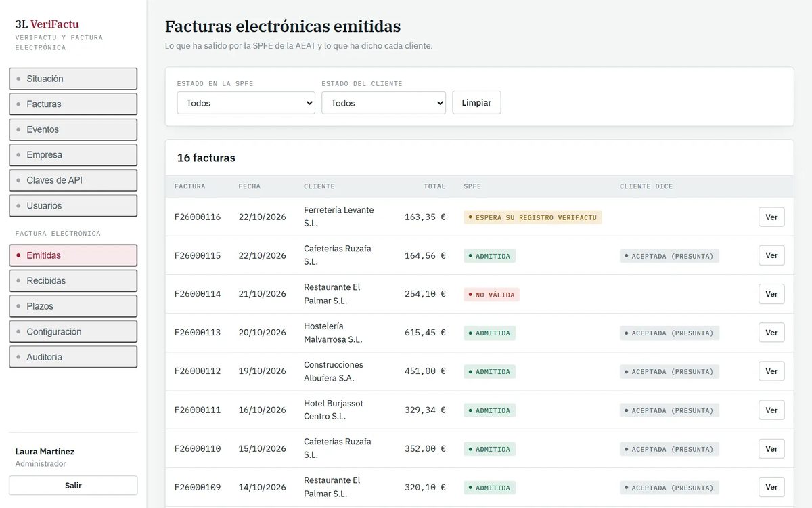Click invoice number F26000116
Image resolution: width=812 pixels, height=508 pixels.
(198, 217)
